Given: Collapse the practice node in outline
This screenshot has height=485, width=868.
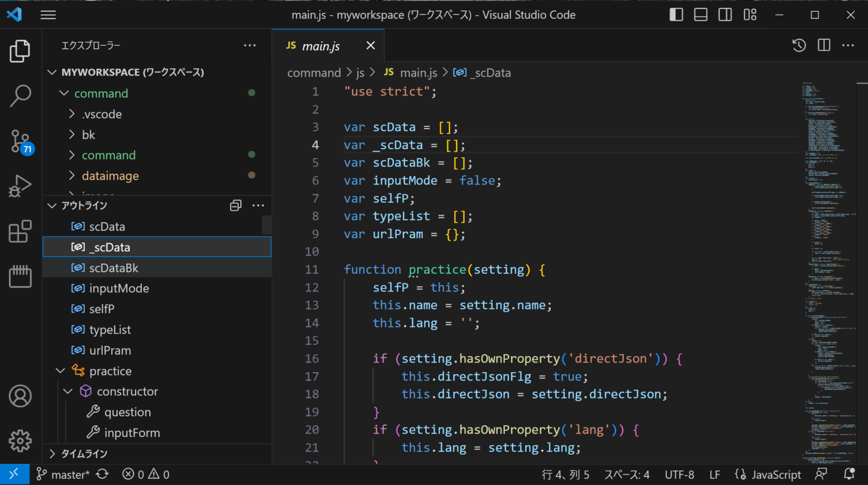Looking at the screenshot, I should coord(60,370).
